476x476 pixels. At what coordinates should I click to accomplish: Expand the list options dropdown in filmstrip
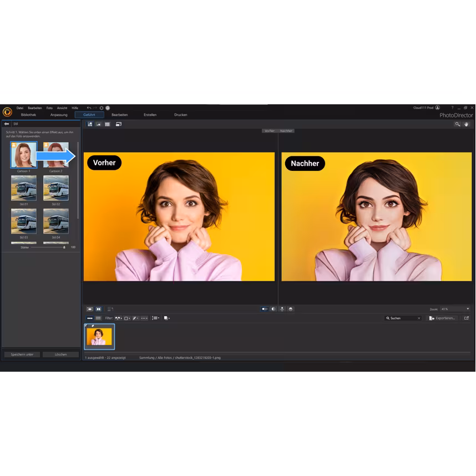(156, 318)
